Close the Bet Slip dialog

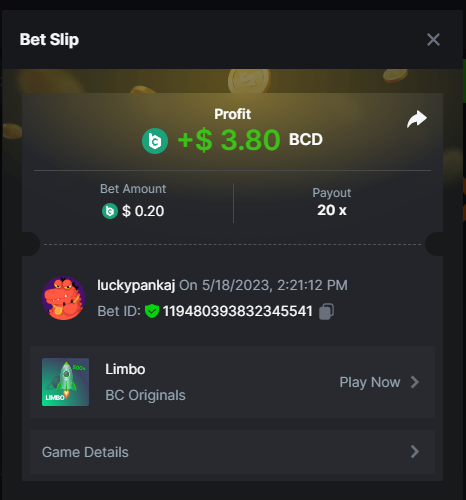coord(433,40)
